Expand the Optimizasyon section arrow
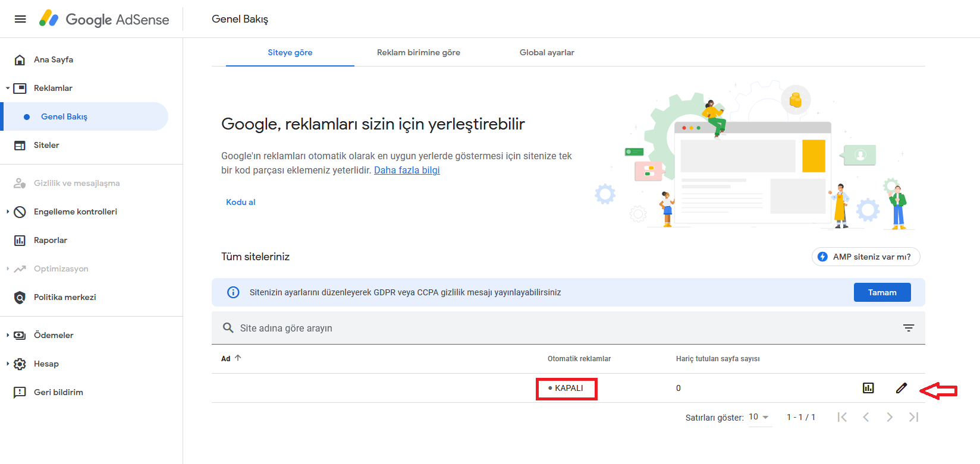Screen dimensions: 980x464 tap(8, 269)
